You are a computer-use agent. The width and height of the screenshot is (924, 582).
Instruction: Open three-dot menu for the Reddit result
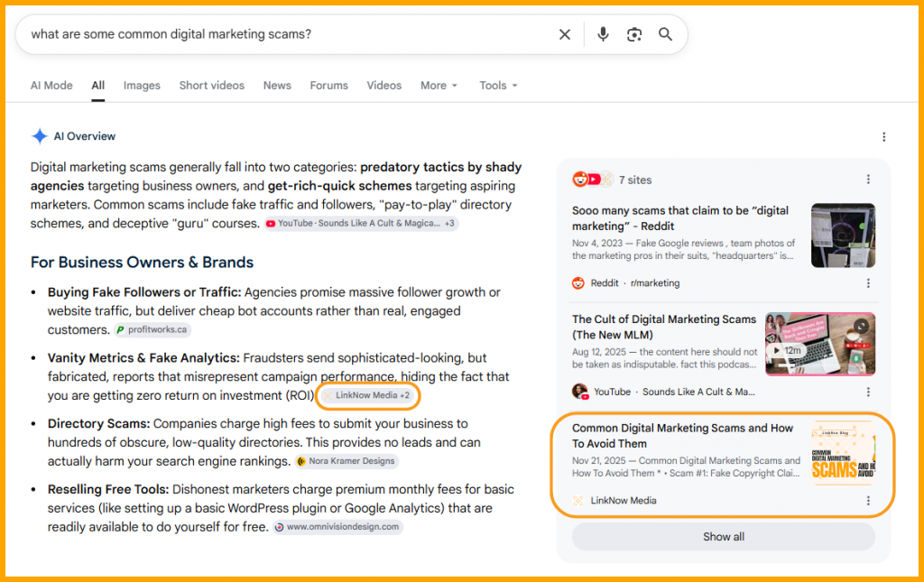coord(868,283)
